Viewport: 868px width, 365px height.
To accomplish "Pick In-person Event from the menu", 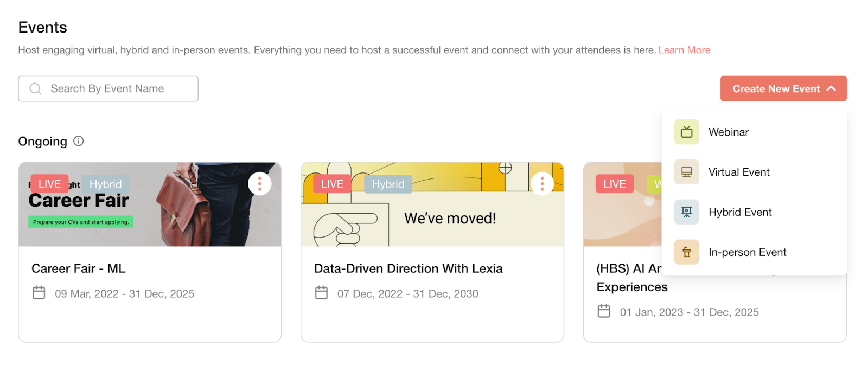I will click(747, 253).
